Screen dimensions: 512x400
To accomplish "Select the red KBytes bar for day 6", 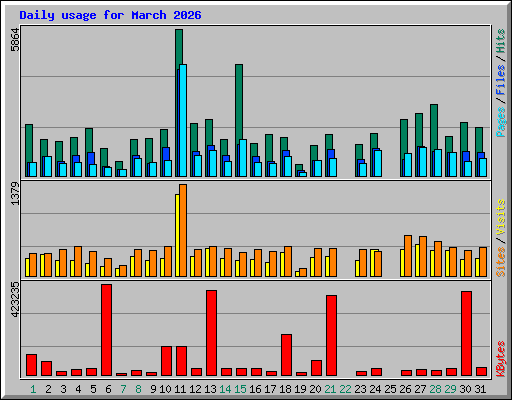I will pyautogui.click(x=106, y=330).
